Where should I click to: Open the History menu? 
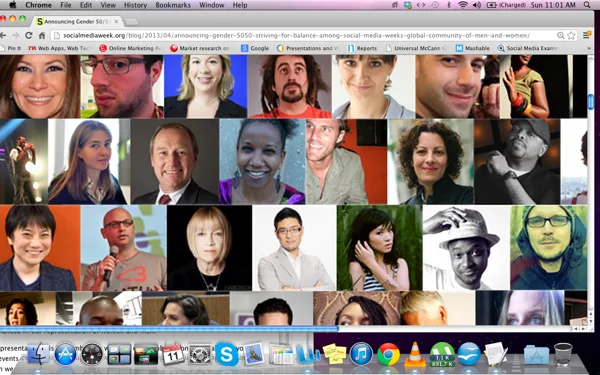tap(135, 5)
